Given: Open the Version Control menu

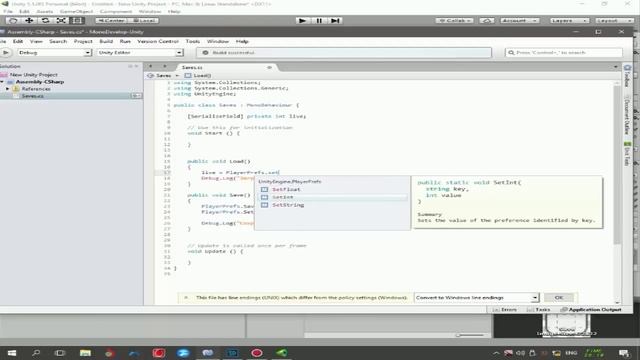Looking at the screenshot, I should [x=158, y=41].
